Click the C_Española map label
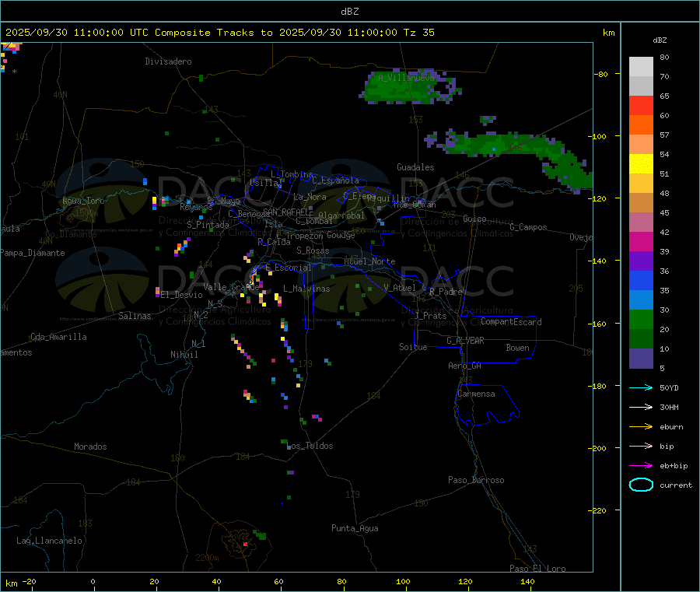Image resolution: width=700 pixels, height=592 pixels. coord(335,180)
